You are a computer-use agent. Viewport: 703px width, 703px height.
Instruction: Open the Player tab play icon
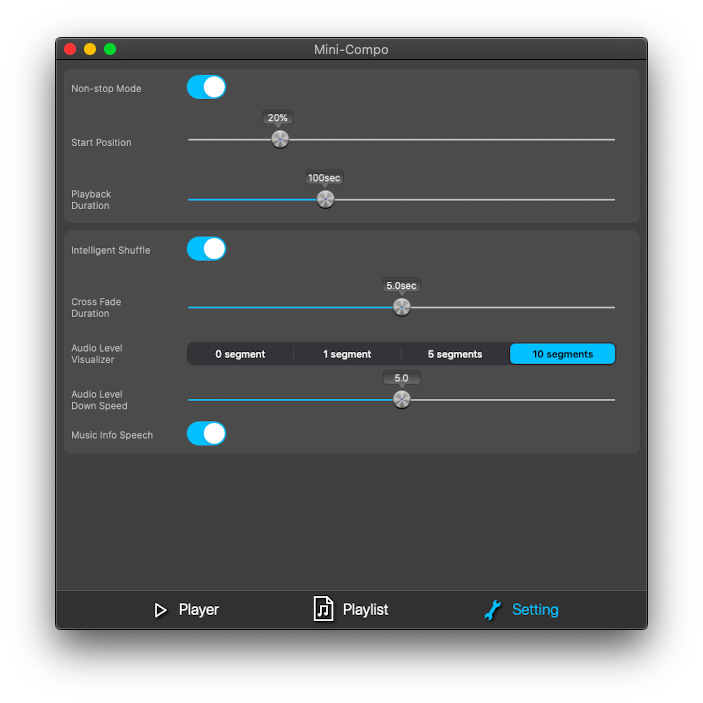(x=160, y=610)
